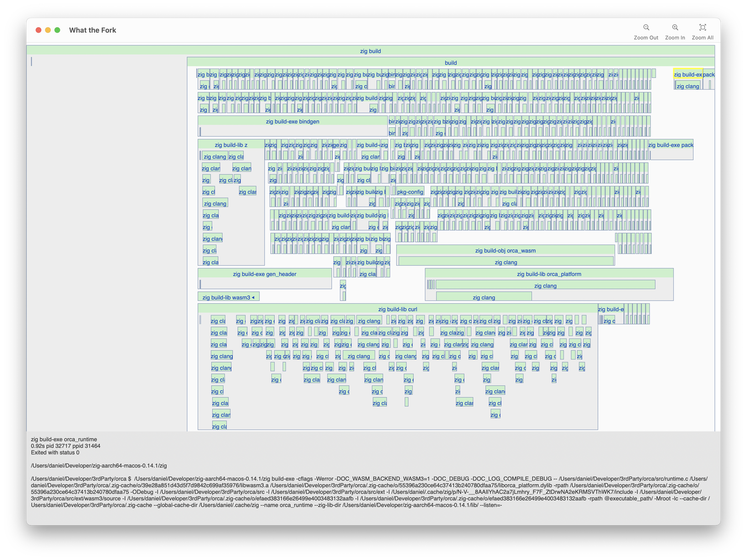Select the top-level build process bar

[x=450, y=63]
